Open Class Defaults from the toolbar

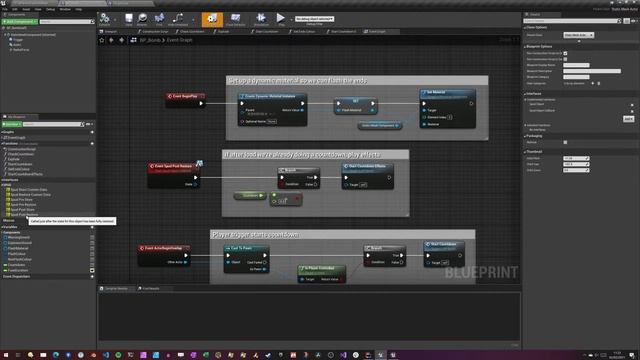[x=236, y=19]
